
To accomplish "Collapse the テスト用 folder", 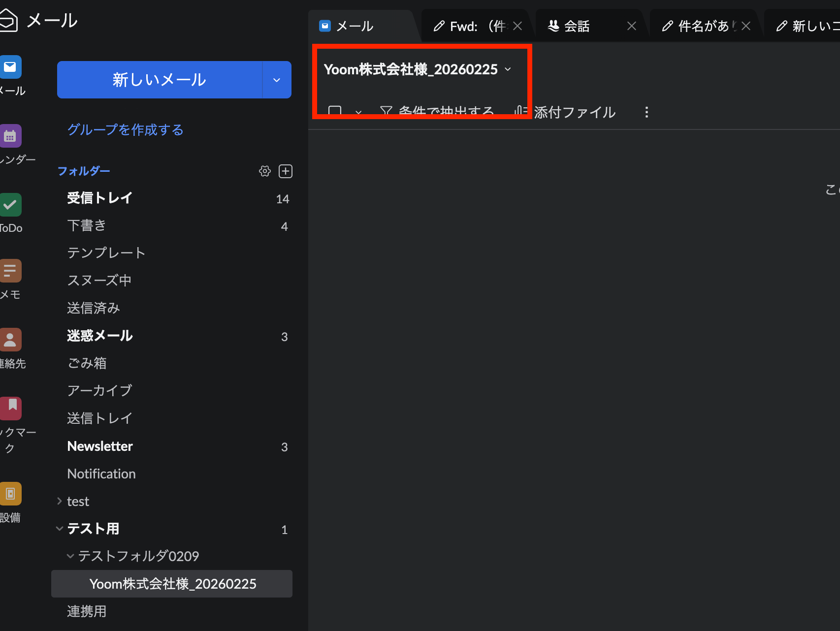I will 60,529.
